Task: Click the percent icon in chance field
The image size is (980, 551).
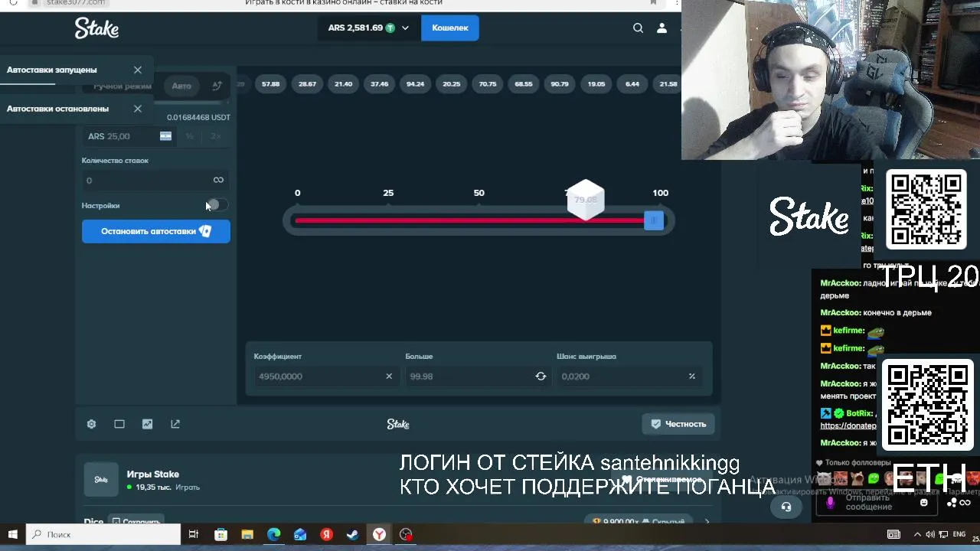Action: click(x=691, y=376)
